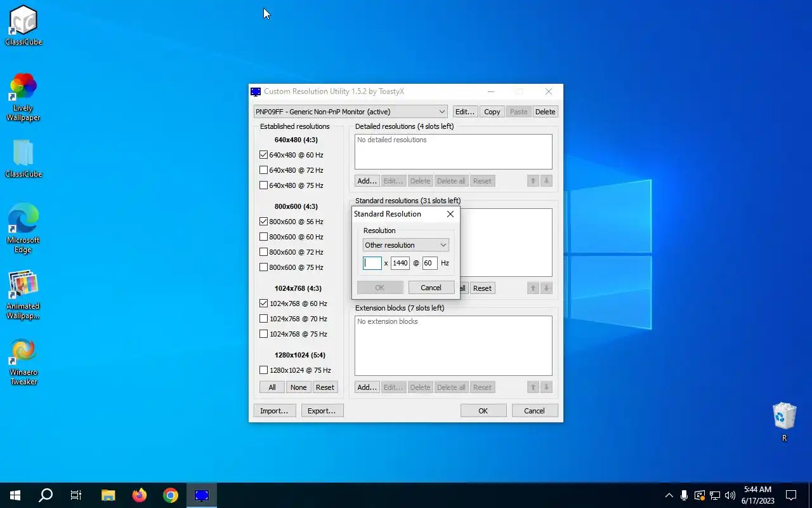The height and width of the screenshot is (508, 812).
Task: Click the 'No detailed resolutions' list box
Action: pyautogui.click(x=454, y=152)
